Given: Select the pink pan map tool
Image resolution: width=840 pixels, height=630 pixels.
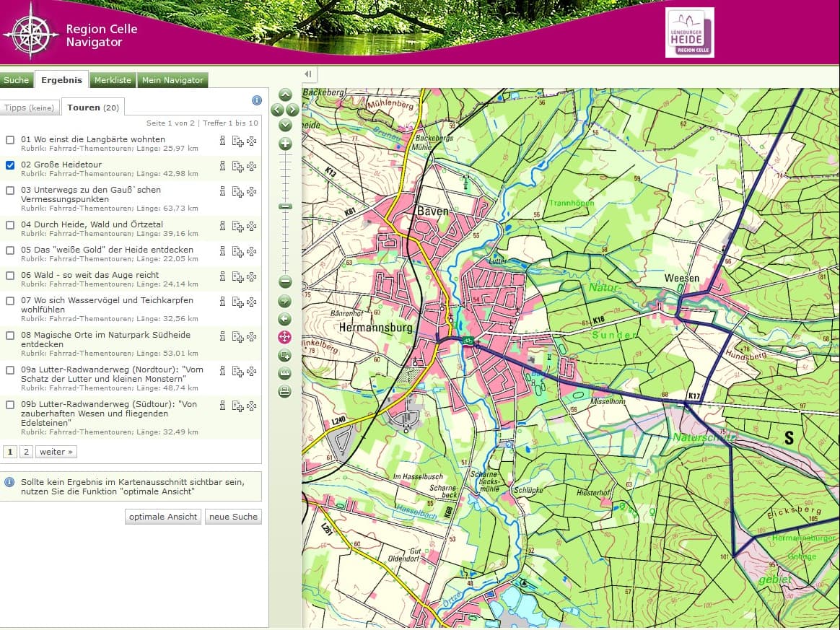Looking at the screenshot, I should [284, 337].
